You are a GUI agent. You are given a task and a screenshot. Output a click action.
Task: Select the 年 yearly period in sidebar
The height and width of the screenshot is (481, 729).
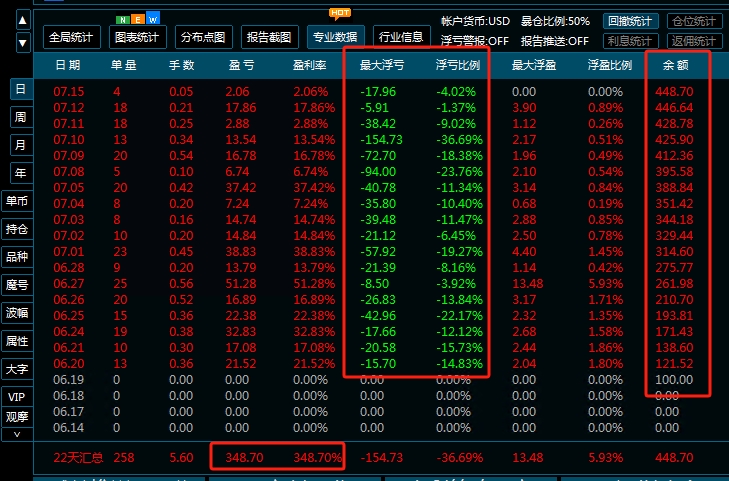click(21, 173)
